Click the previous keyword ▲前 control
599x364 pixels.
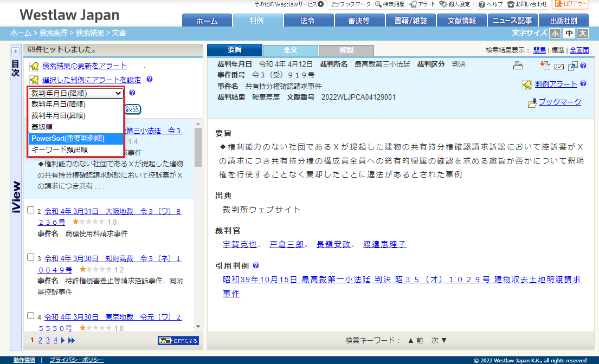click(x=416, y=340)
